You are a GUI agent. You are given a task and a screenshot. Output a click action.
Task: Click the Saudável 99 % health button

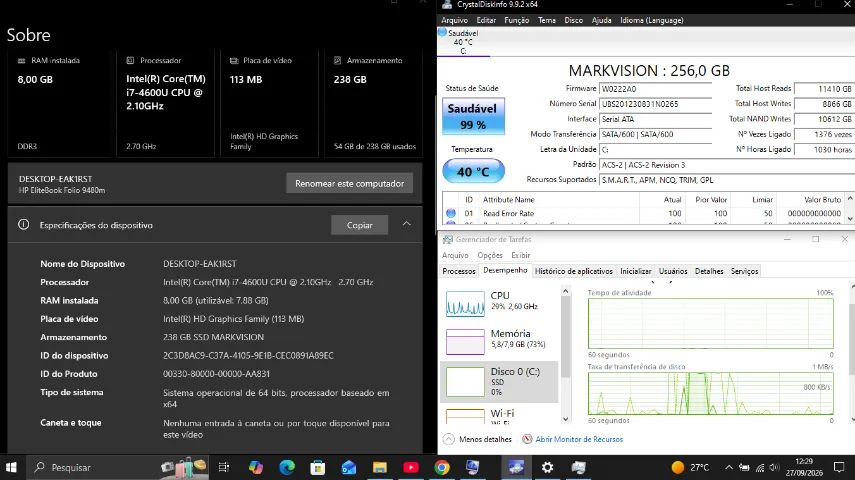(473, 116)
